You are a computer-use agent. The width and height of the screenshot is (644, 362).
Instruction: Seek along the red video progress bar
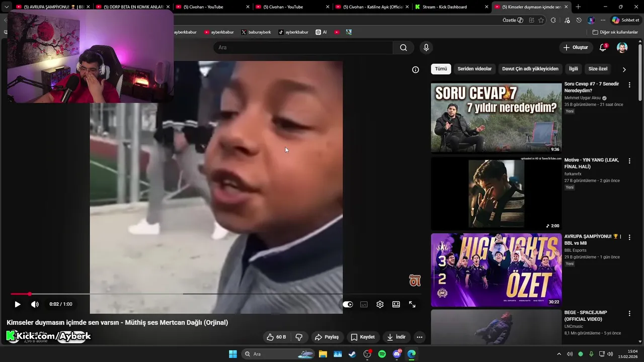[x=216, y=294]
